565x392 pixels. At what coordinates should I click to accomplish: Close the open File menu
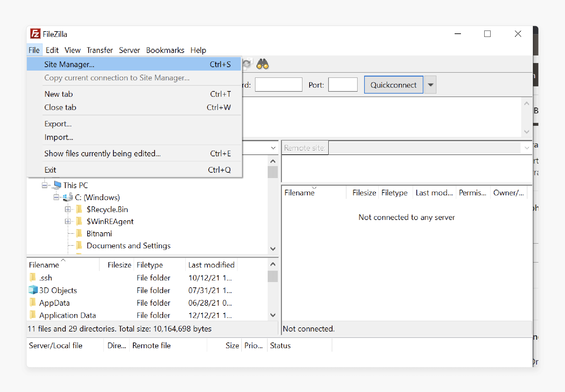(34, 50)
